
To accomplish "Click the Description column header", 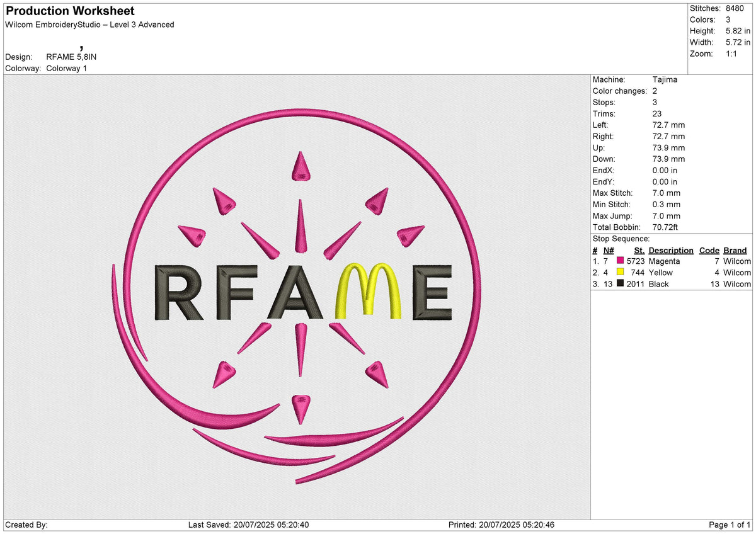I will [671, 250].
